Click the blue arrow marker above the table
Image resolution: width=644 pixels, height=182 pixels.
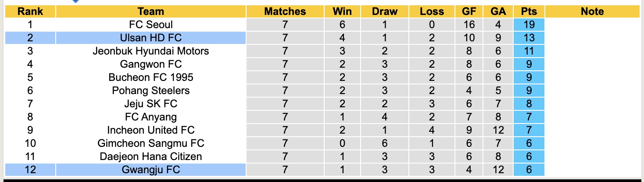coord(76,1)
